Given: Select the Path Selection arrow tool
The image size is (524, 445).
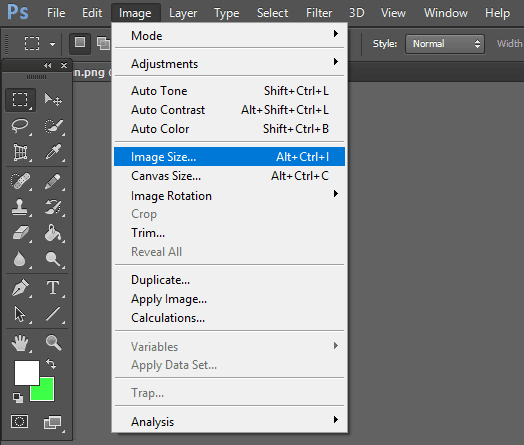Looking at the screenshot, I should point(20,314).
